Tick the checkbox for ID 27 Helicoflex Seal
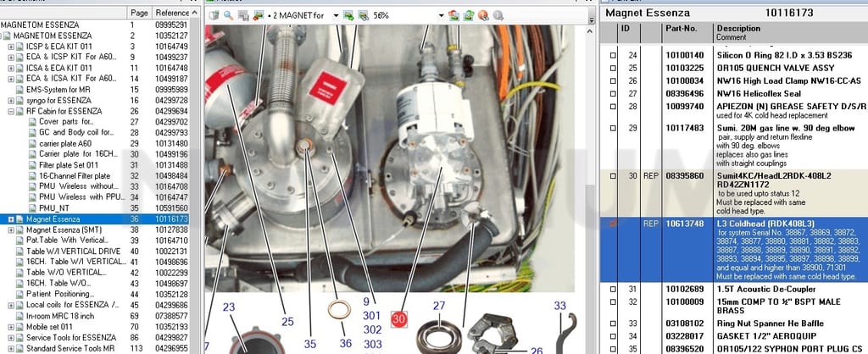Viewport: 868px width, 354px height. click(x=613, y=93)
